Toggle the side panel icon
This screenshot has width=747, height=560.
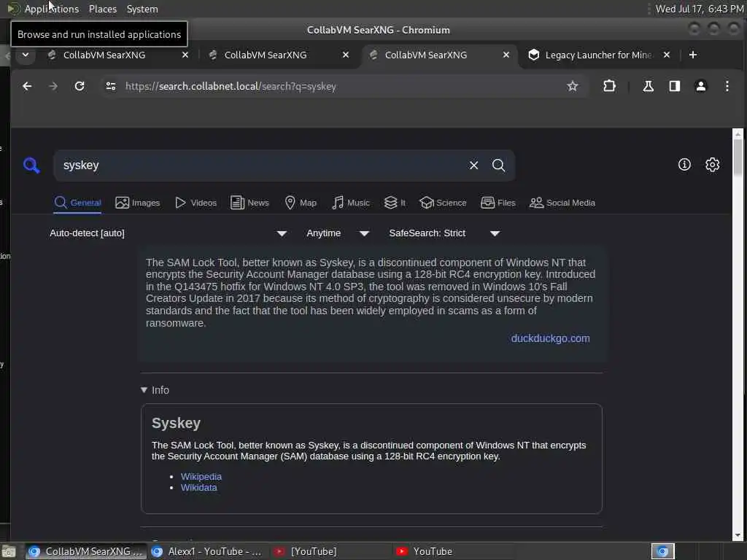674,86
